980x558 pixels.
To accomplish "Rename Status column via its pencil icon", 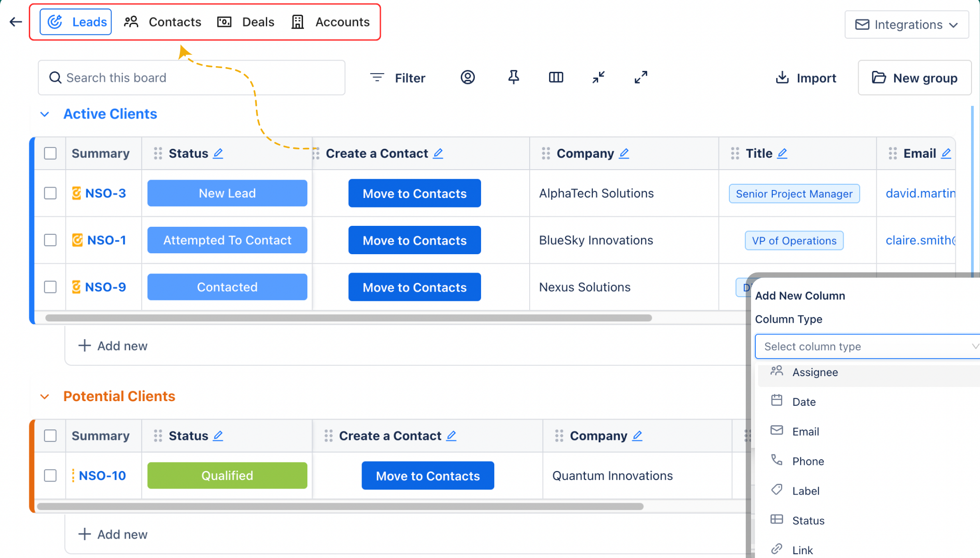I will [218, 153].
